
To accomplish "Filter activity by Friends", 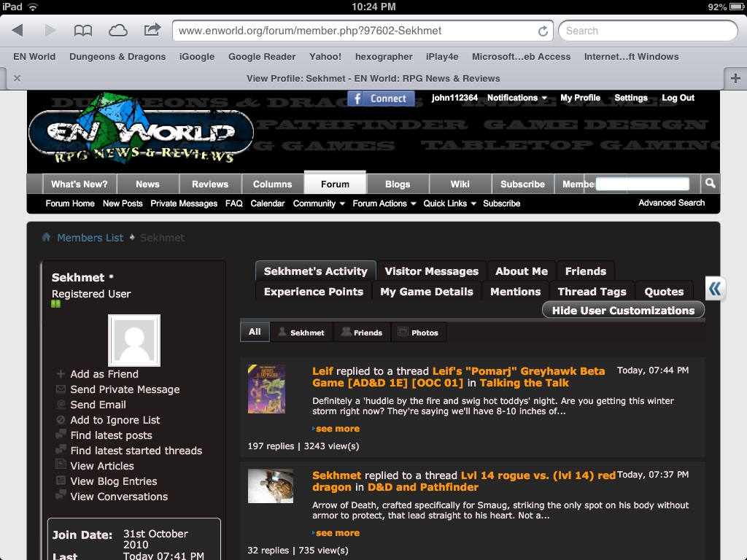I will [362, 332].
